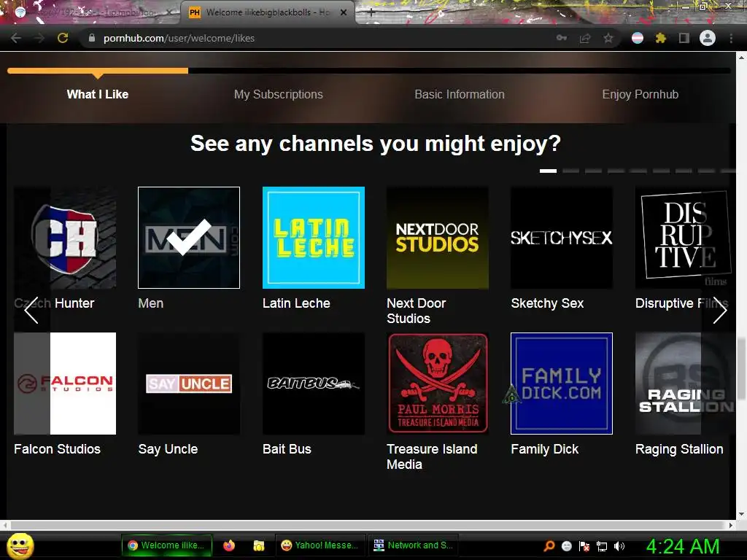Toggle the browser side panel icon
Image resolution: width=747 pixels, height=560 pixels.
(x=684, y=38)
